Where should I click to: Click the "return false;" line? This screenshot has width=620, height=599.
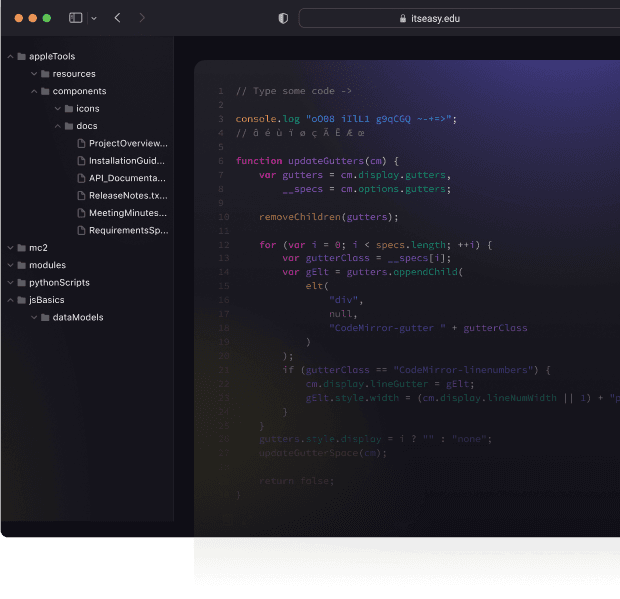(297, 481)
